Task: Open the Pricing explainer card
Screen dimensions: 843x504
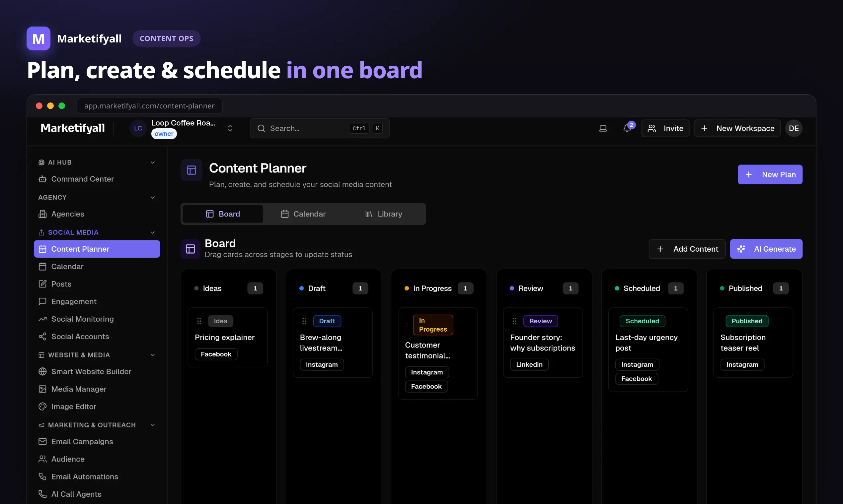Action: point(227,338)
